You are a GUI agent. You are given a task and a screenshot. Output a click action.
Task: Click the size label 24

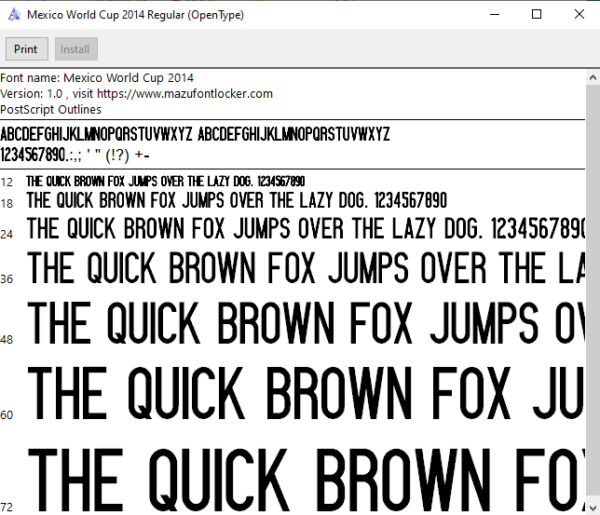pos(7,234)
